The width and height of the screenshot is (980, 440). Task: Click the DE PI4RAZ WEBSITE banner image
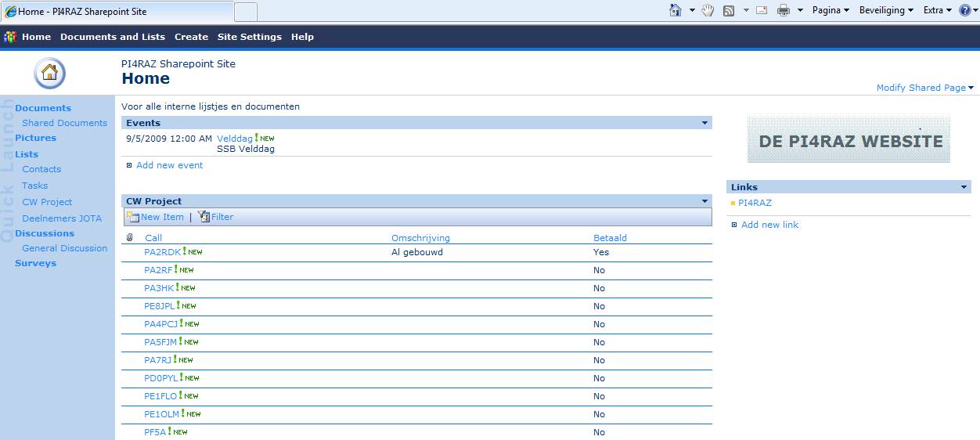click(849, 140)
